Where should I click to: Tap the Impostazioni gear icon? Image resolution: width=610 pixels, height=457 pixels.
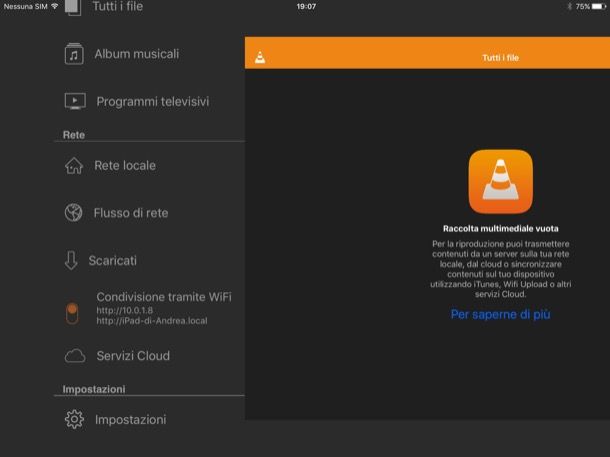pyautogui.click(x=74, y=419)
